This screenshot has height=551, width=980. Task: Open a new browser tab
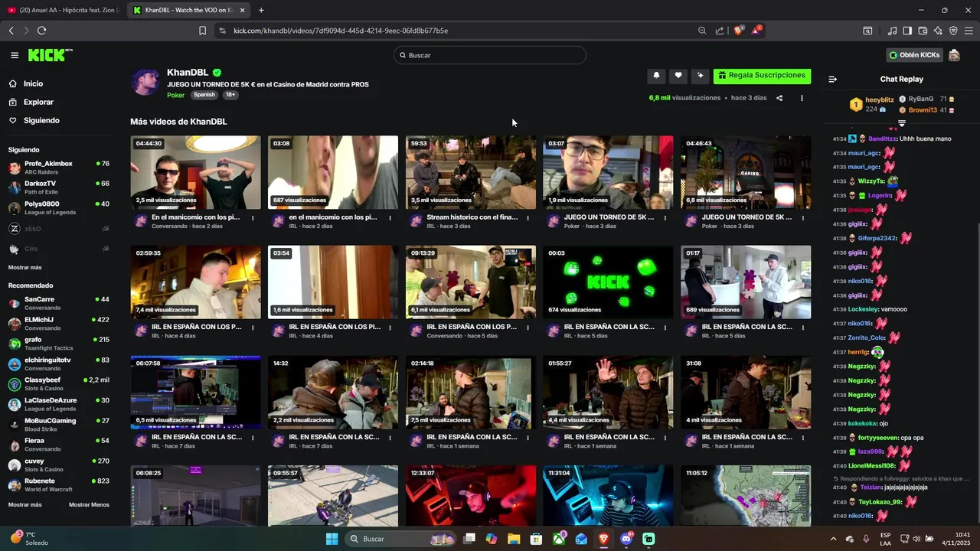261,10
